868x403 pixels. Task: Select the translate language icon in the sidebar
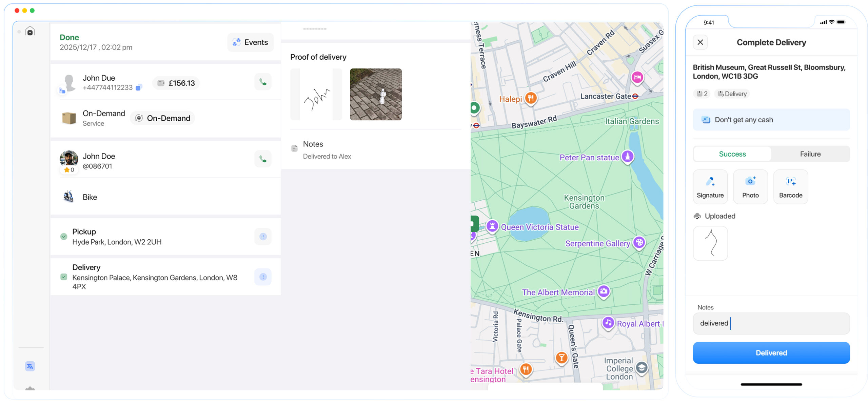click(30, 366)
